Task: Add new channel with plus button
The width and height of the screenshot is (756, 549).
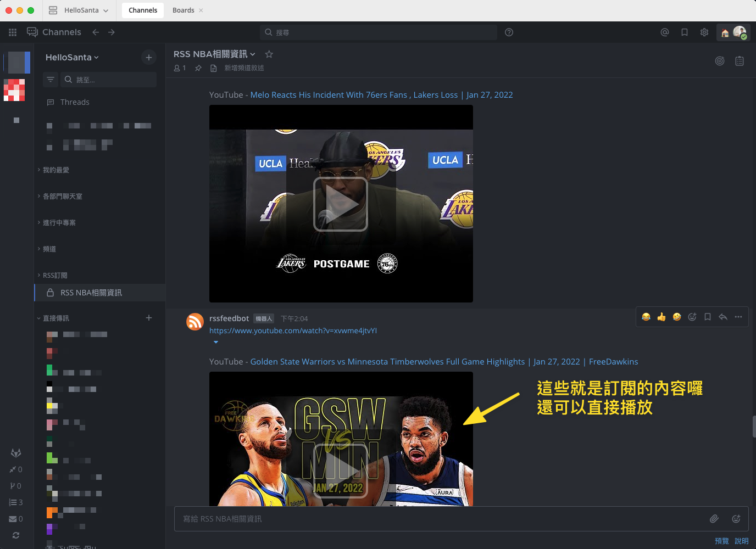Action: pos(148,57)
